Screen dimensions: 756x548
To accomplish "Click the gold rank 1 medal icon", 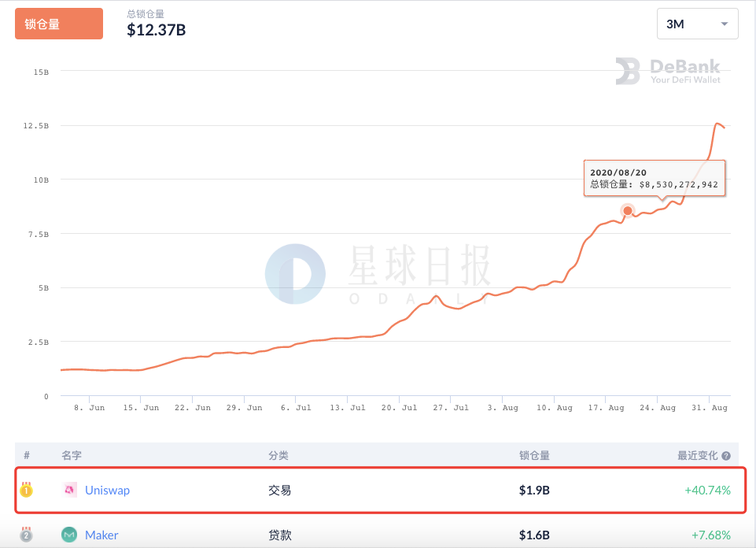I will (27, 490).
